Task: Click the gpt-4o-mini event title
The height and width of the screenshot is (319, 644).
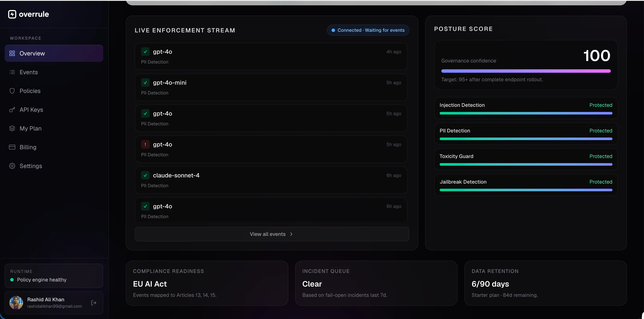Action: coord(169,83)
